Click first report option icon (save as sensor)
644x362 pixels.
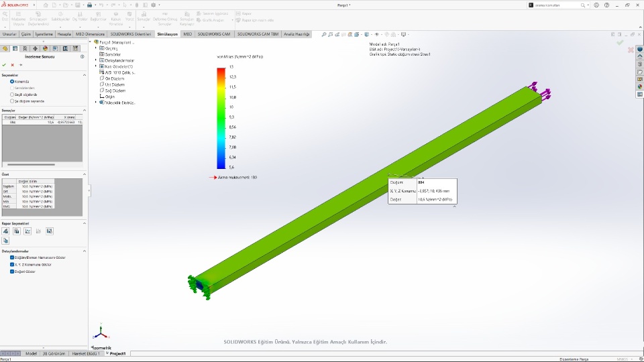tap(6, 231)
